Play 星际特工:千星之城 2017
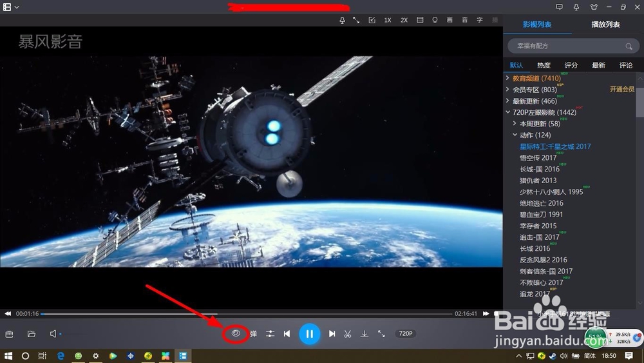644x363 pixels. tap(555, 146)
